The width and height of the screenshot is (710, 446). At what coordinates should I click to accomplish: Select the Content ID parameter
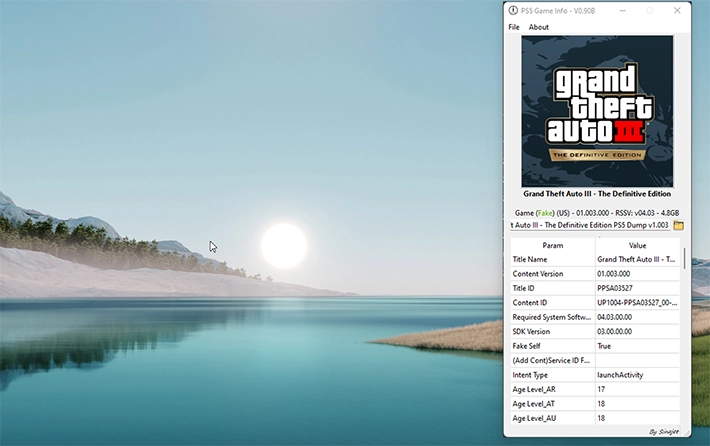click(x=552, y=303)
